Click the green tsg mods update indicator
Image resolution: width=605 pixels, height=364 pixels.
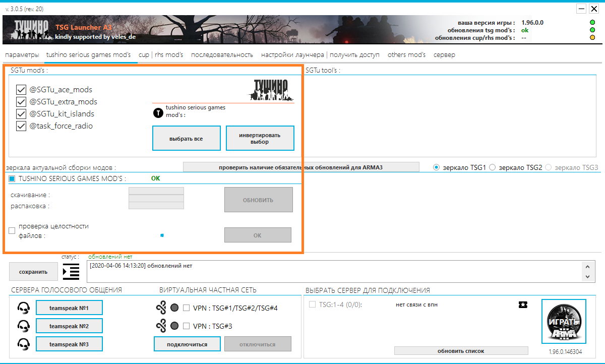pos(592,30)
